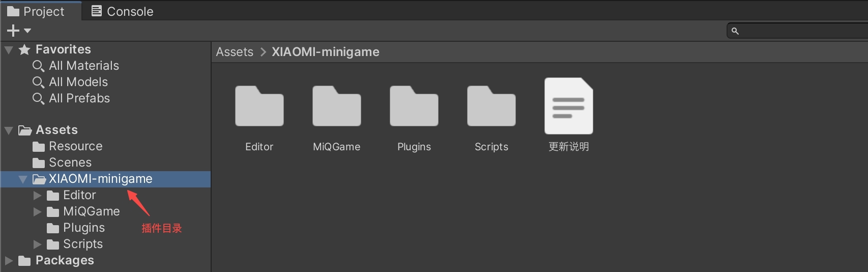Expand the Packages tree arrow

click(9, 261)
